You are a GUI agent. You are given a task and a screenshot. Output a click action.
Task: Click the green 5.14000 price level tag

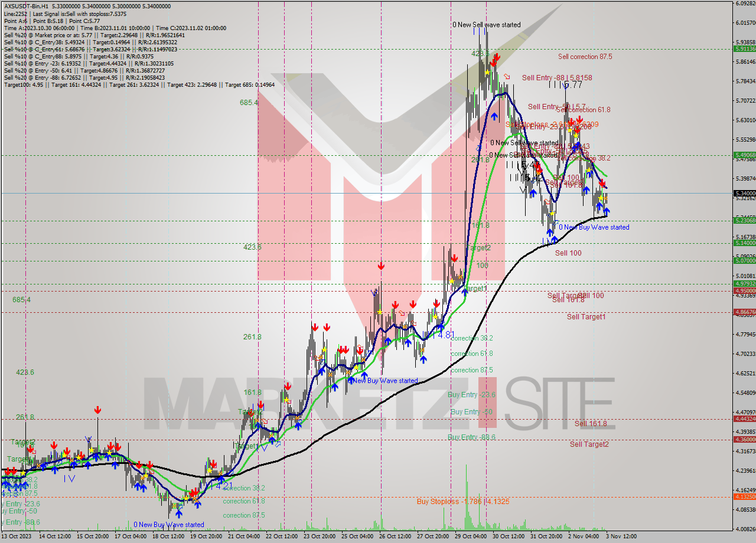pyautogui.click(x=744, y=243)
